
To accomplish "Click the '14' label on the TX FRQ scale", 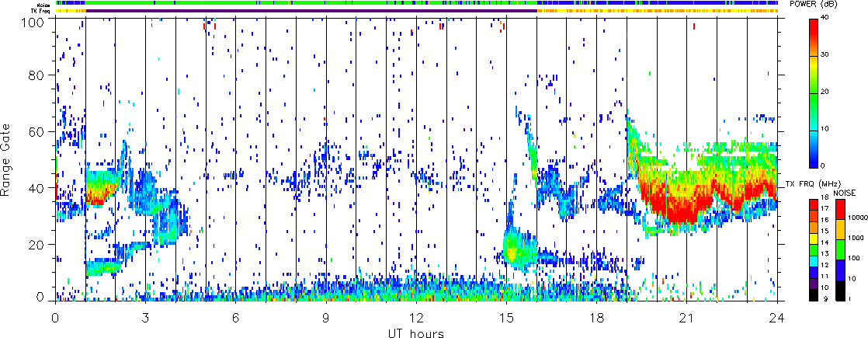I will pos(825,242).
